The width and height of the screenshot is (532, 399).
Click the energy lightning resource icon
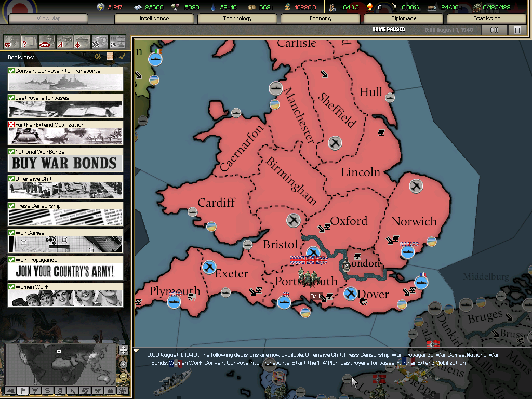(100, 7)
